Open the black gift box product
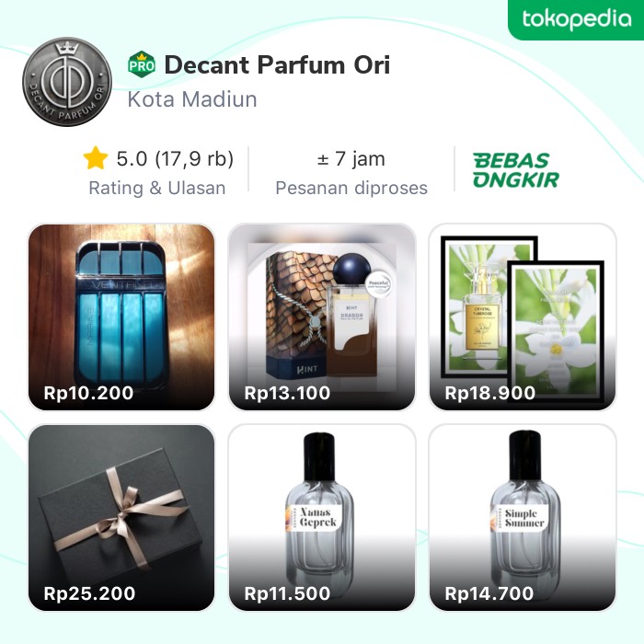Viewport: 644px width, 644px height. click(x=121, y=517)
